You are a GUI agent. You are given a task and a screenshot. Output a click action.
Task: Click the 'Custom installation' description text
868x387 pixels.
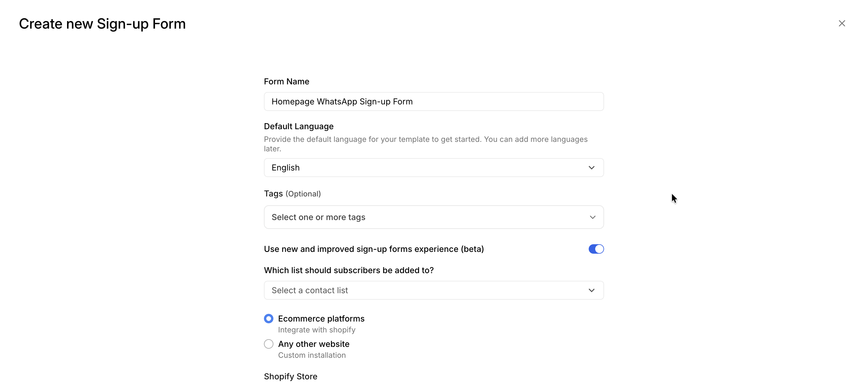click(x=312, y=355)
